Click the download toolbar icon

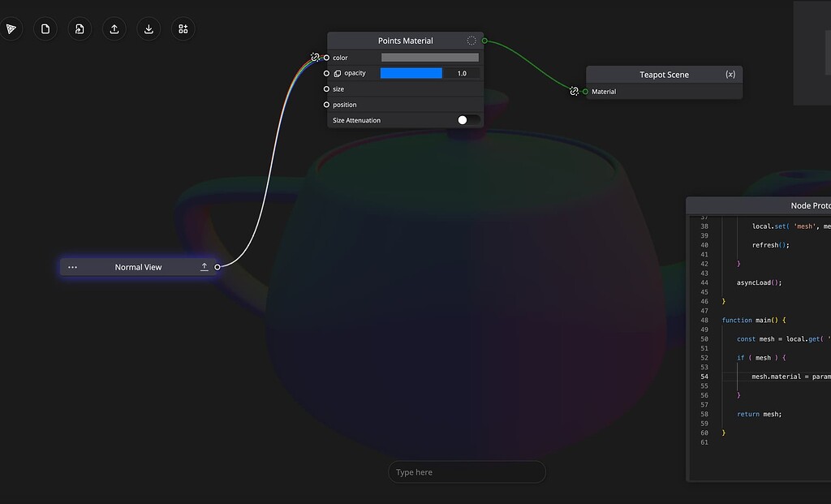pos(148,28)
